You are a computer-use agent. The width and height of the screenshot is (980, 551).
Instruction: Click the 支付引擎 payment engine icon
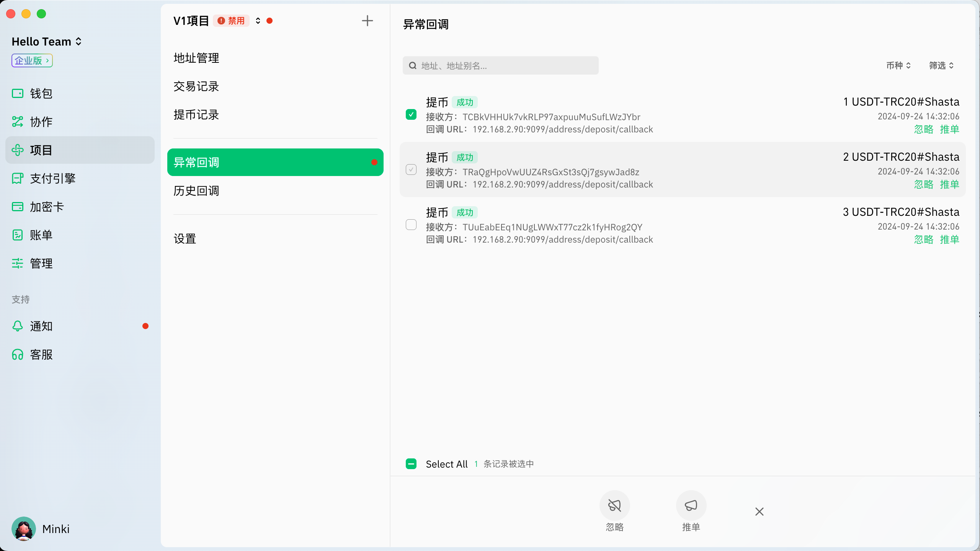point(18,178)
